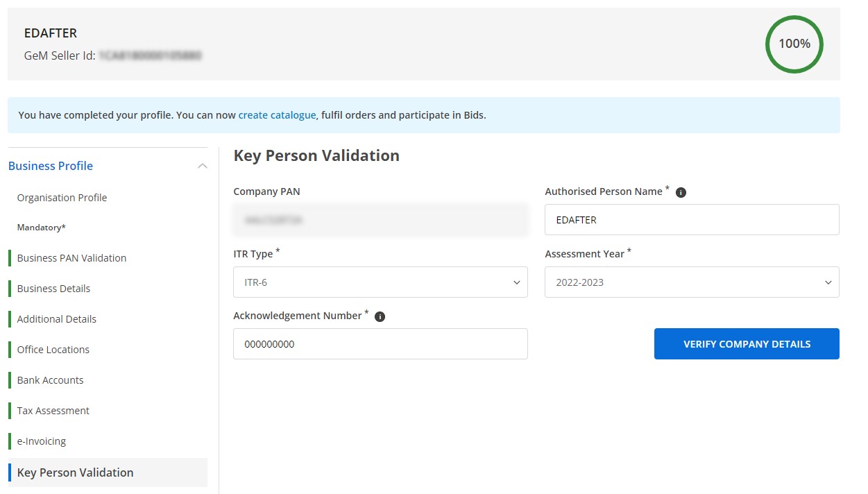Open the Business PAN Validation section
This screenshot has height=494, width=868.
(x=71, y=257)
